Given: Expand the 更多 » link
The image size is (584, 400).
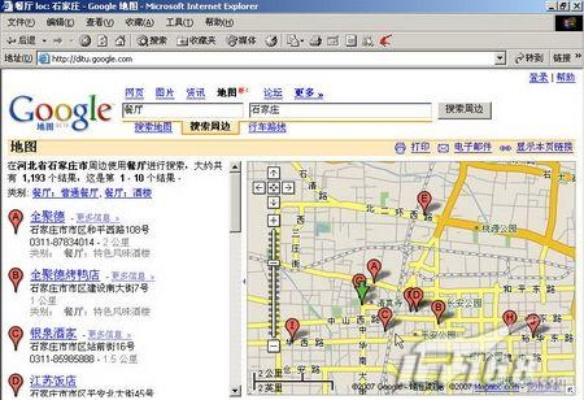Looking at the screenshot, I should click(308, 93).
